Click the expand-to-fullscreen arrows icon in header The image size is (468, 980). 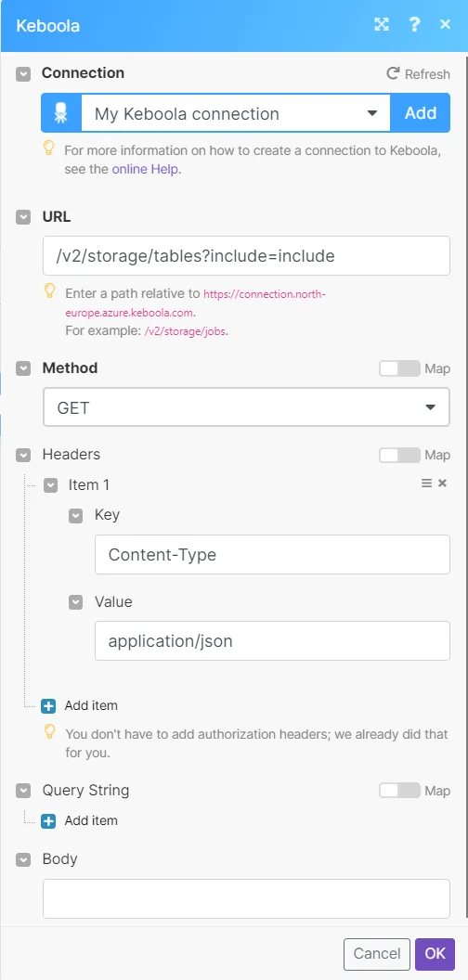coord(382,24)
